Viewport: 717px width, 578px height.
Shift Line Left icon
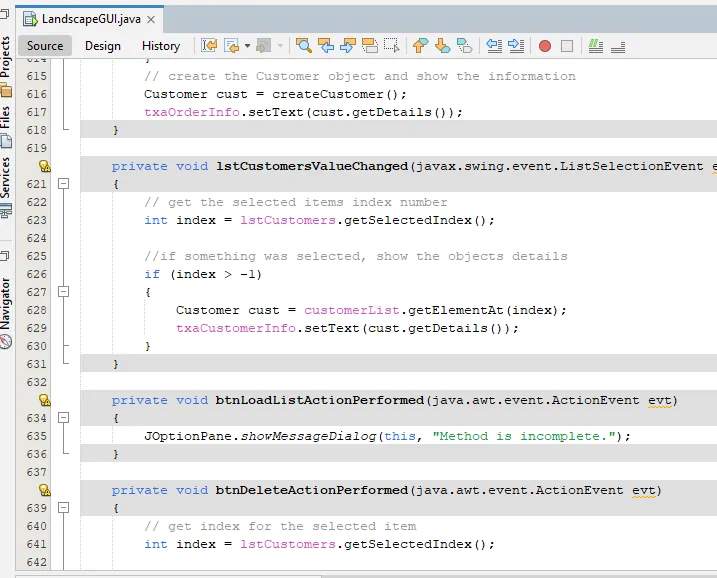(494, 46)
